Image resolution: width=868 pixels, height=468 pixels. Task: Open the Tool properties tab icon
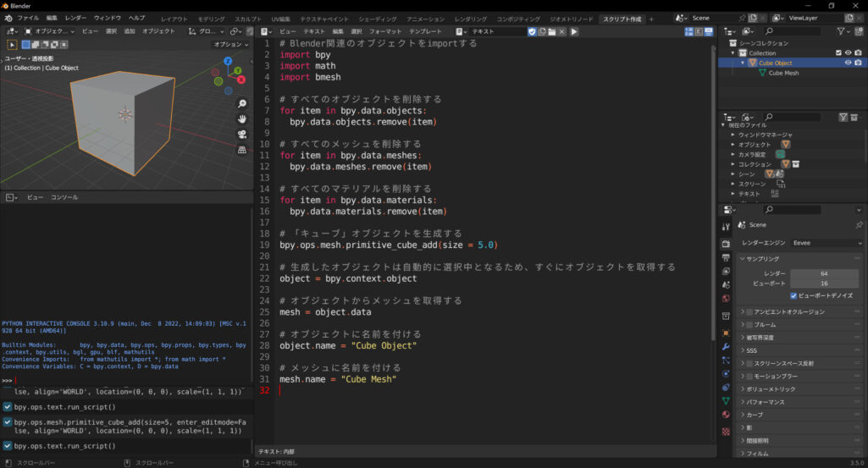click(726, 227)
